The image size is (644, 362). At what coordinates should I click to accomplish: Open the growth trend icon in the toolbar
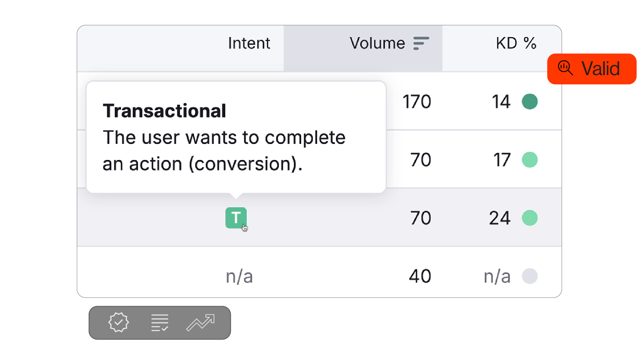pos(200,323)
